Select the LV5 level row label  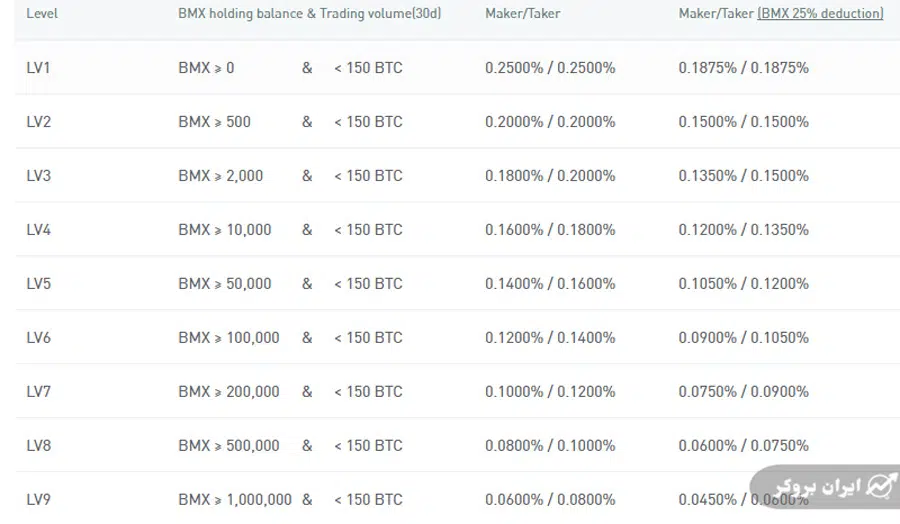(39, 284)
